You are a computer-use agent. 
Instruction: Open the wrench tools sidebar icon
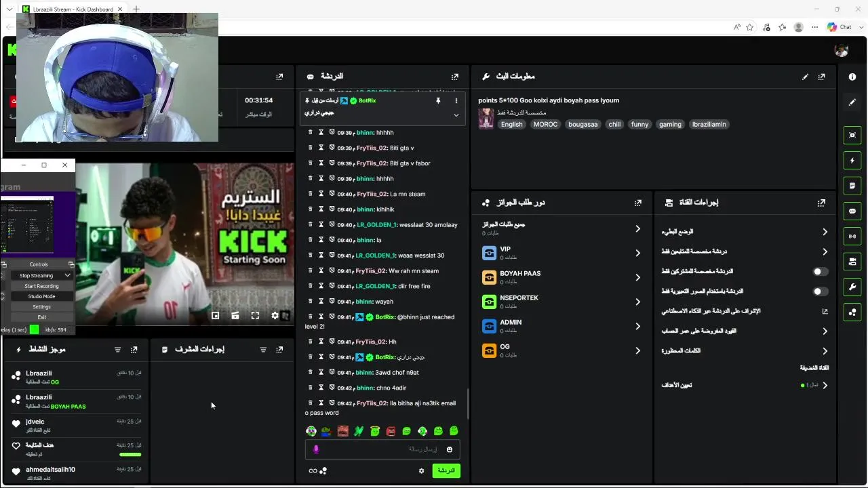pos(852,287)
